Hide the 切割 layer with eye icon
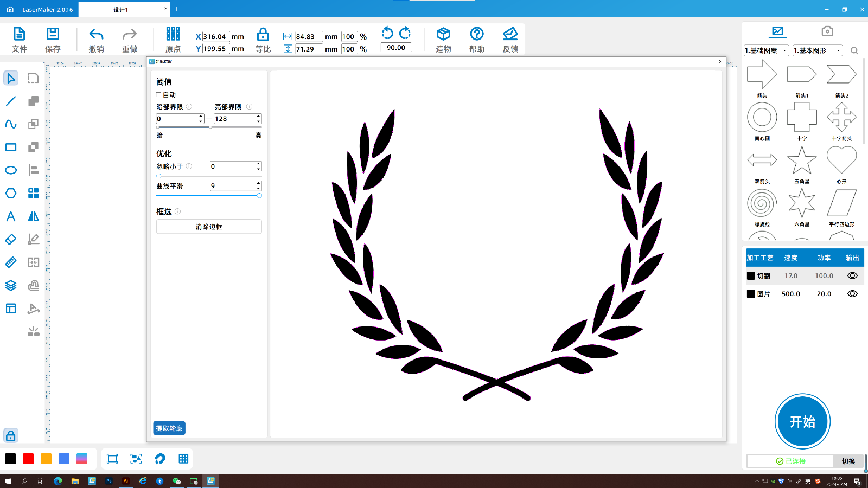 pos(852,275)
